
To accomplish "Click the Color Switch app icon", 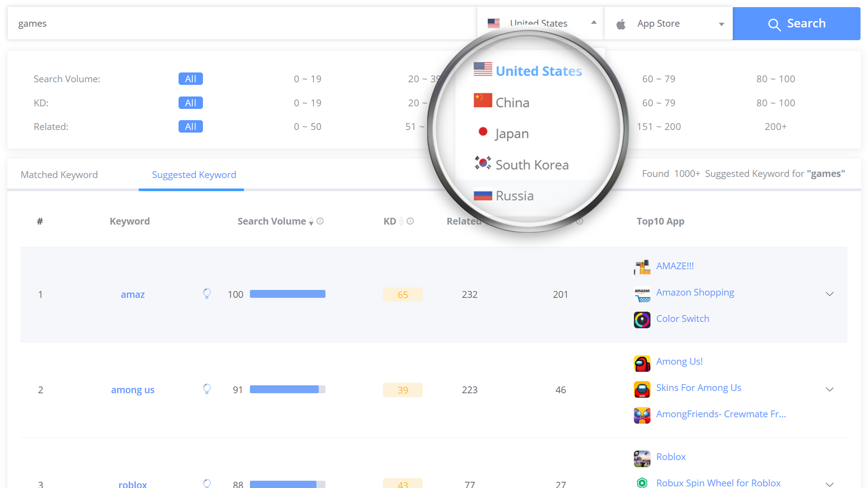I will pyautogui.click(x=642, y=320).
